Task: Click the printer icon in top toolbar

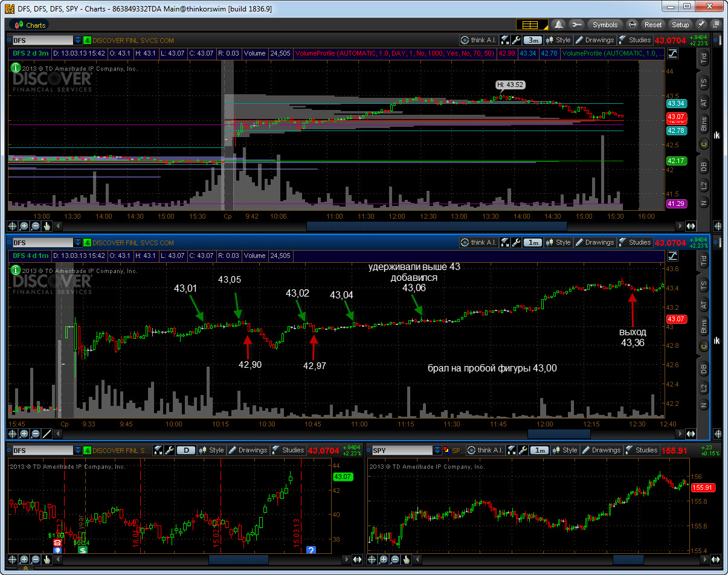Action: (632, 25)
